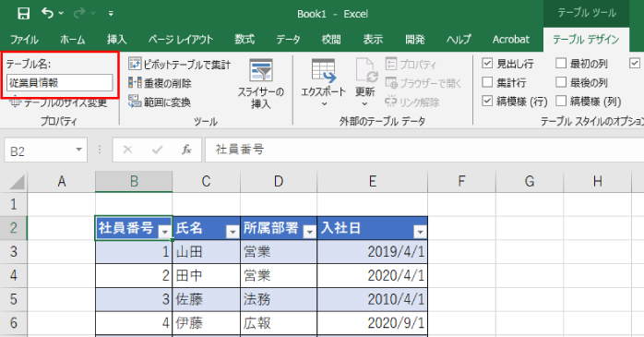
Task: Select column F header
Action: click(461, 181)
